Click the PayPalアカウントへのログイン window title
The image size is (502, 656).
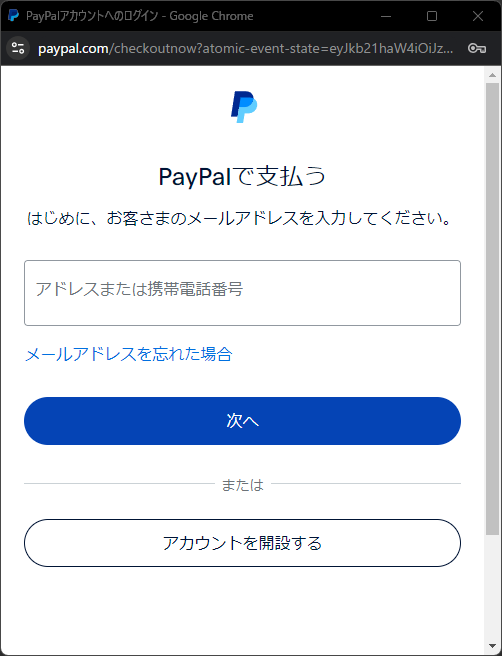coord(140,16)
